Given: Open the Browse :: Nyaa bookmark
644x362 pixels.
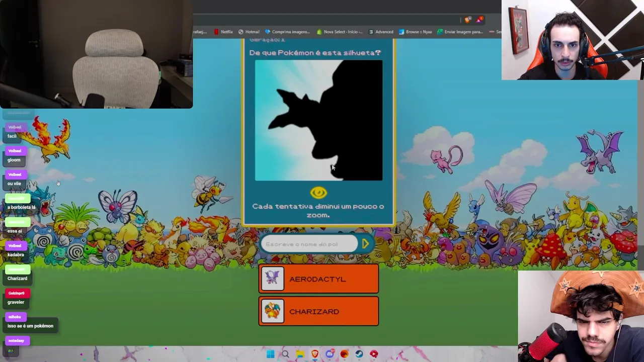Looking at the screenshot, I should [x=415, y=32].
